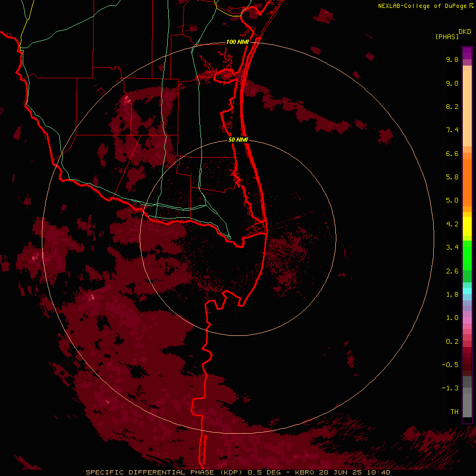
Task: Pick the orange segment of color bar
Action: tap(467, 183)
